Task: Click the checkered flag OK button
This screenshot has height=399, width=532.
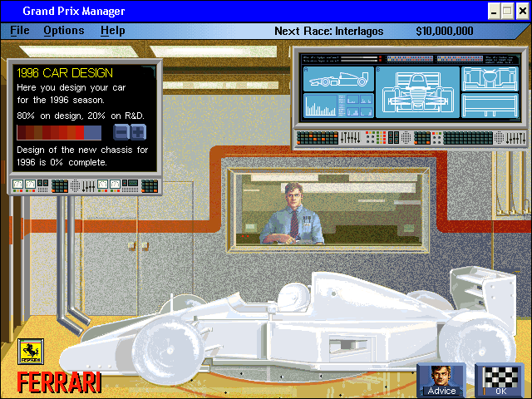Action: click(x=500, y=381)
